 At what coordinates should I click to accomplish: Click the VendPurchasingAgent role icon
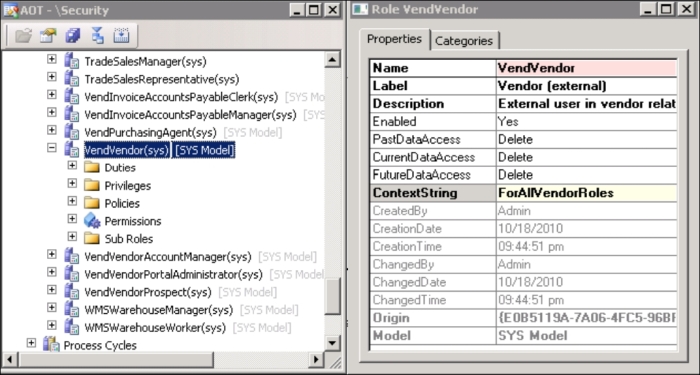[x=71, y=132]
